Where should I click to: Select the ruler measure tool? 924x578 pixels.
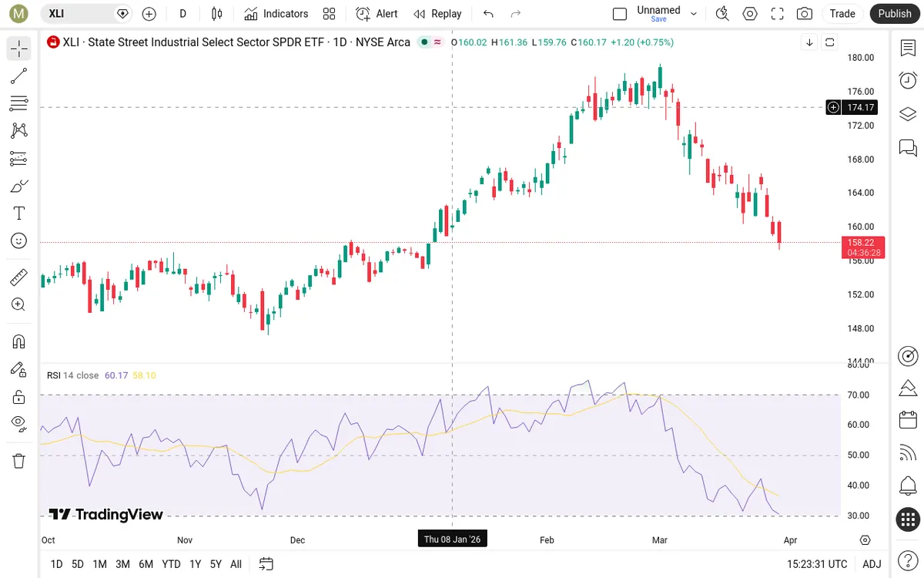coord(19,277)
